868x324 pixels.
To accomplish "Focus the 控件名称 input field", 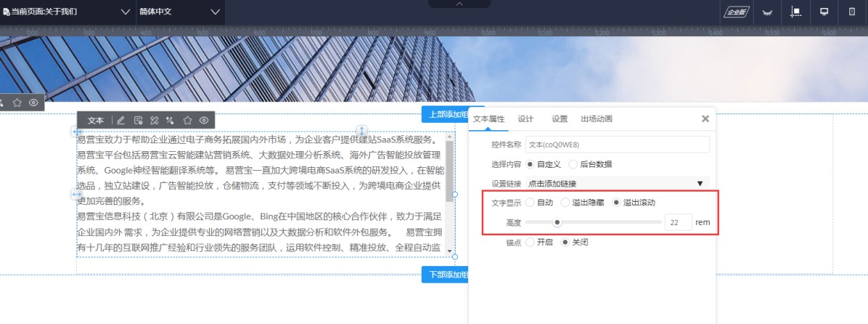I will (618, 145).
